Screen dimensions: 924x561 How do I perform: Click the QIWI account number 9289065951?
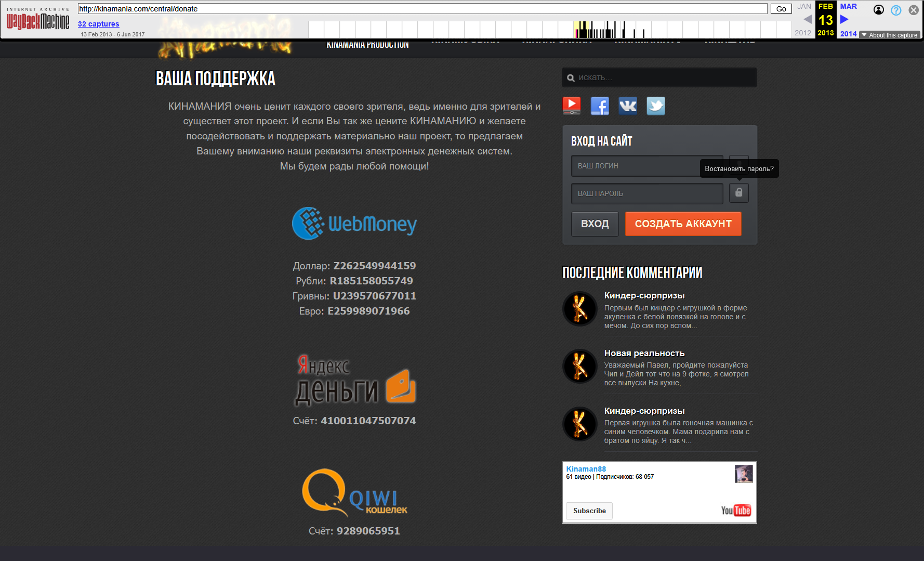tap(368, 531)
